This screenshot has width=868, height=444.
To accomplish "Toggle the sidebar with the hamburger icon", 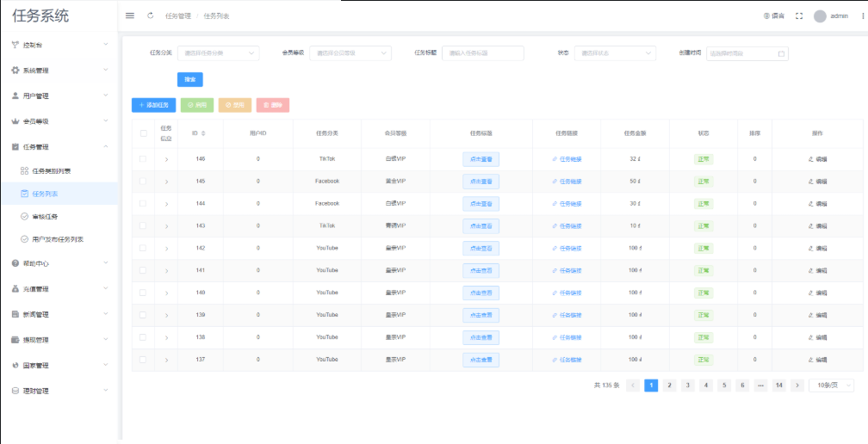I will [130, 15].
